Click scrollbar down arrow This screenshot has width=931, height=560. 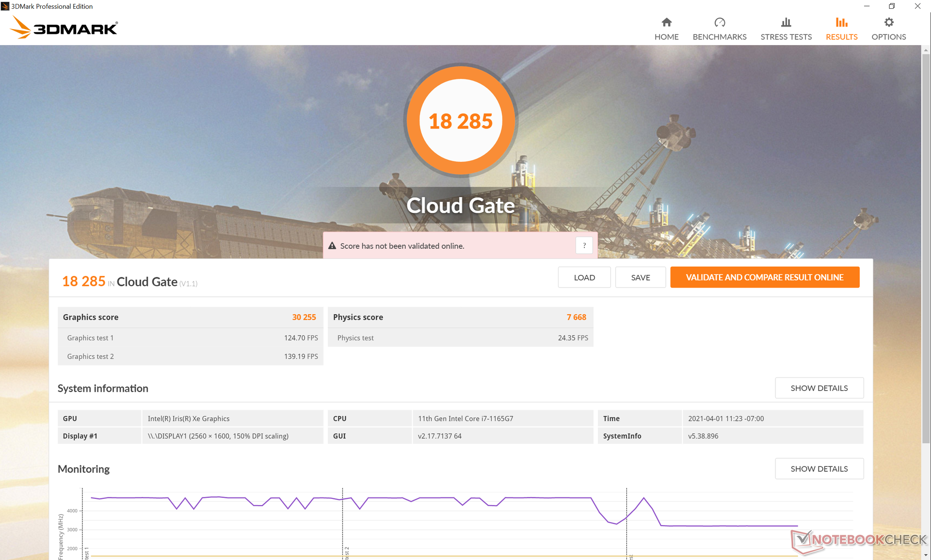(x=926, y=555)
